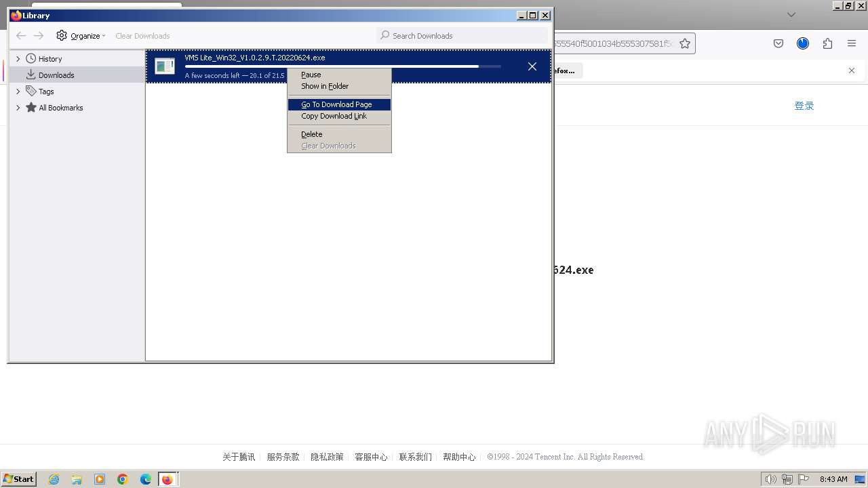Screen dimensions: 868x488
Task: Open the 服务条款 footer link
Action: point(283,457)
